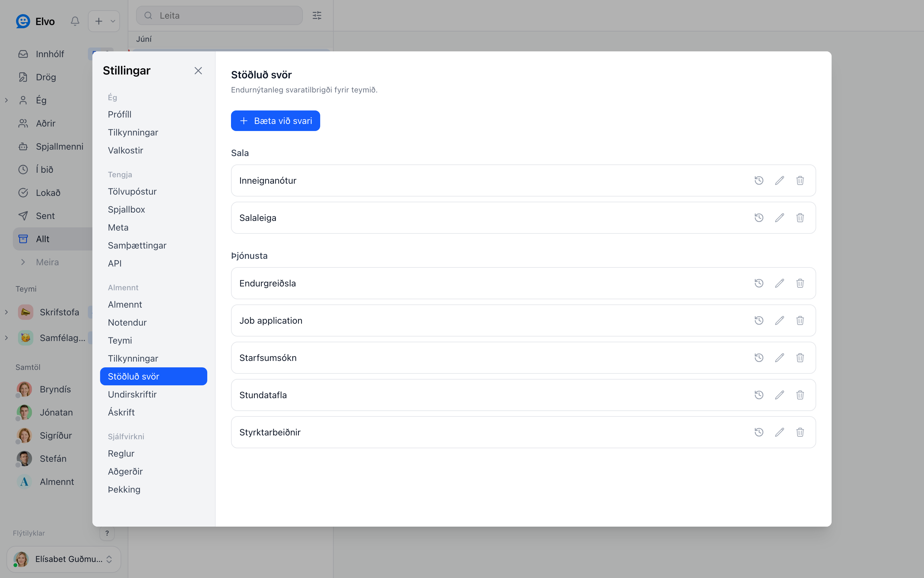Open Undirskriftir settings page
Screen dimensions: 924x578
pos(153,394)
